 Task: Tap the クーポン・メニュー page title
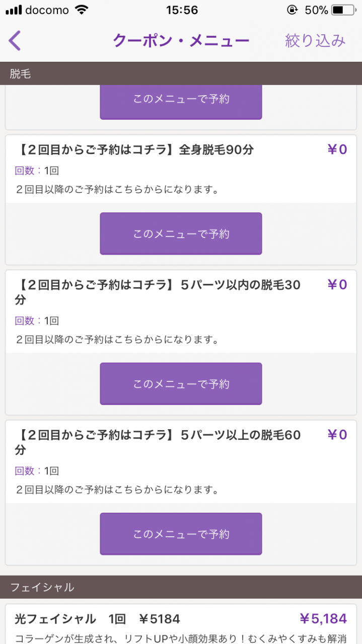point(181,41)
